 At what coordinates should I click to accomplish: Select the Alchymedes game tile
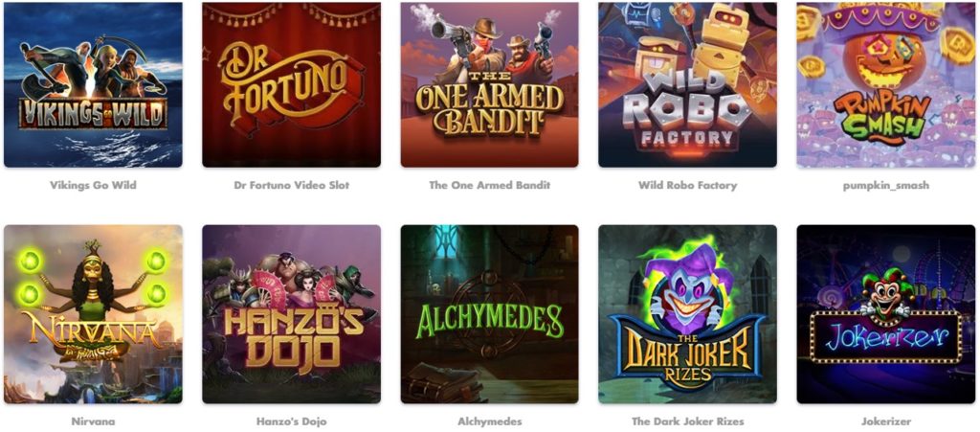click(489, 314)
